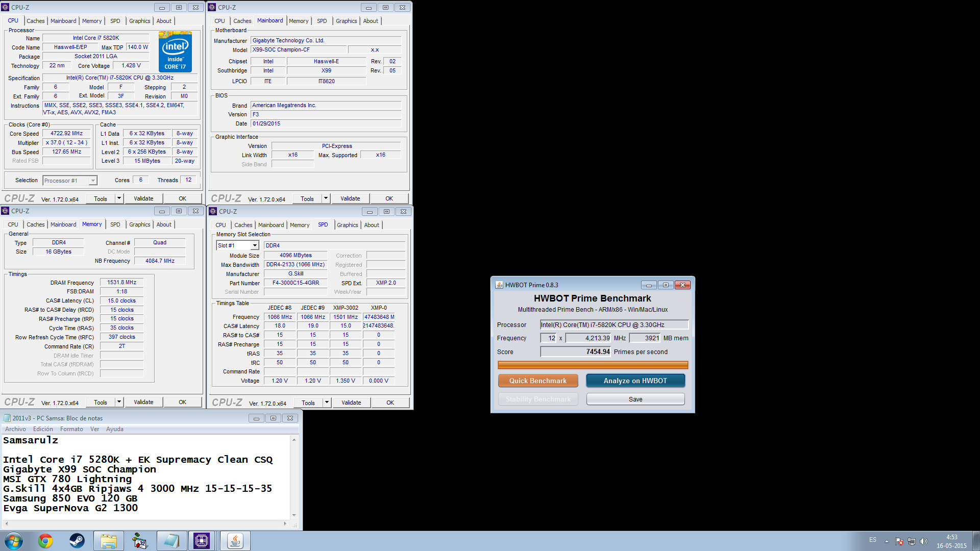This screenshot has height=551, width=980.
Task: Expand Tools dropdown arrow in SPD window
Action: [327, 403]
